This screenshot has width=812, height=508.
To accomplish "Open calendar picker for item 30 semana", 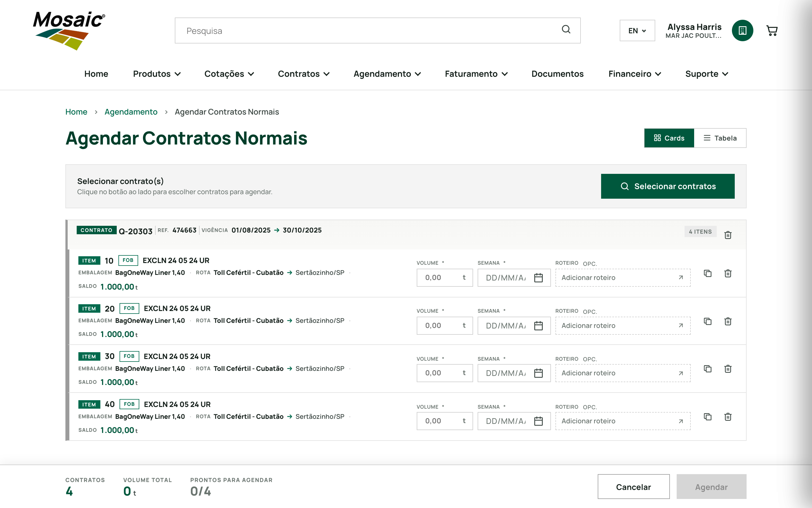I will click(538, 373).
